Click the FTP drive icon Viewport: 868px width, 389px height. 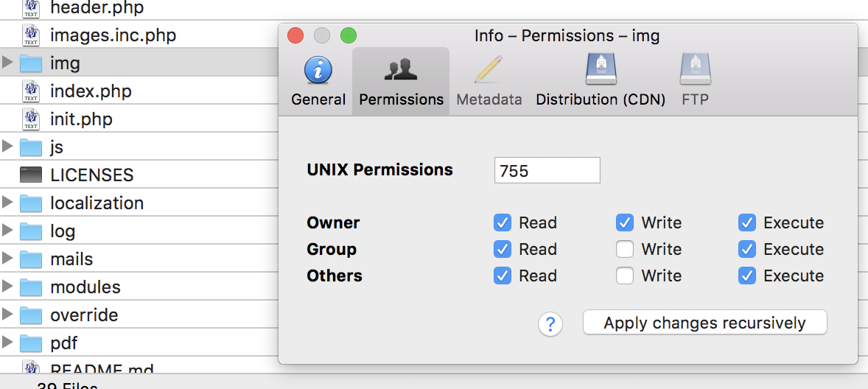695,70
